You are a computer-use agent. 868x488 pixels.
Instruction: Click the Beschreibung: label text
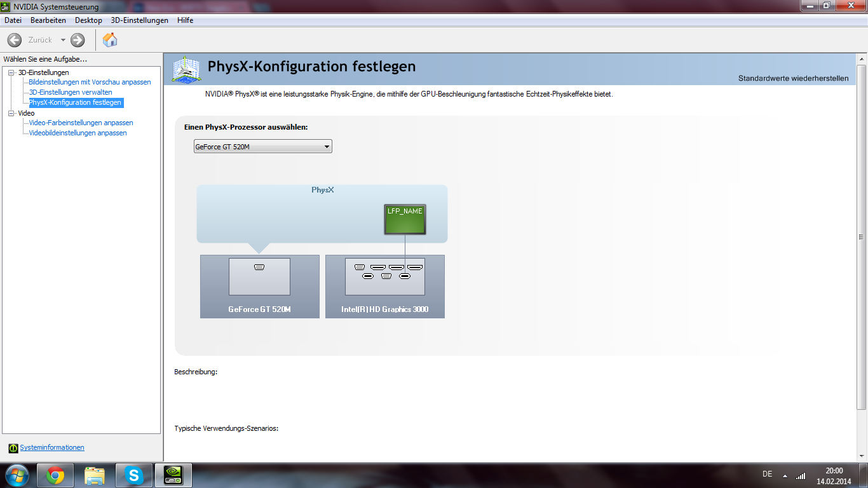tap(196, 372)
